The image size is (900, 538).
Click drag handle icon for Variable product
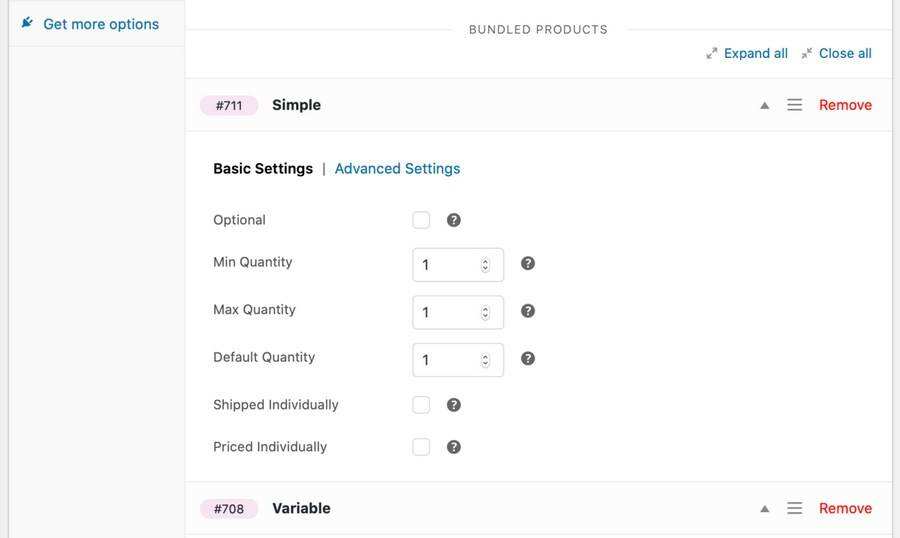795,508
